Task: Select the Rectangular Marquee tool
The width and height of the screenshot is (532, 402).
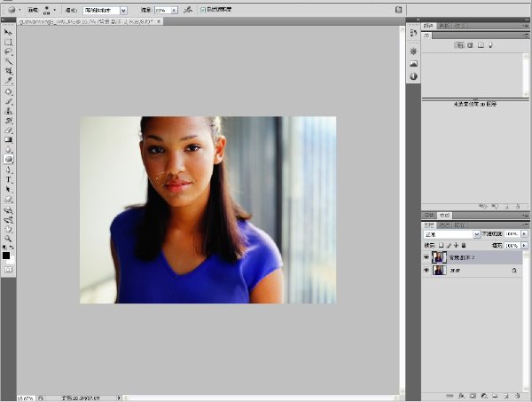Action: coord(8,42)
